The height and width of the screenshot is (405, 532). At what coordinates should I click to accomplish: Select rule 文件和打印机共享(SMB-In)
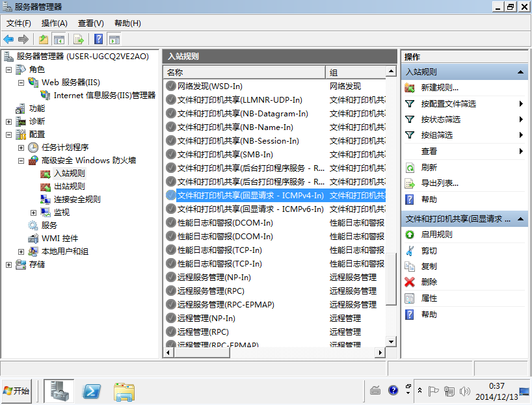225,154
